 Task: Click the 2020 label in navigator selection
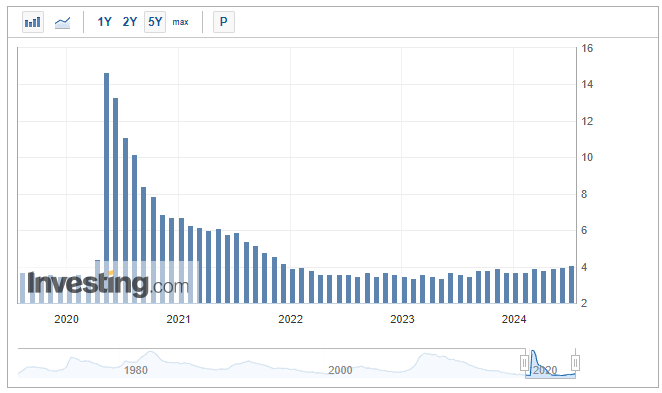[545, 370]
